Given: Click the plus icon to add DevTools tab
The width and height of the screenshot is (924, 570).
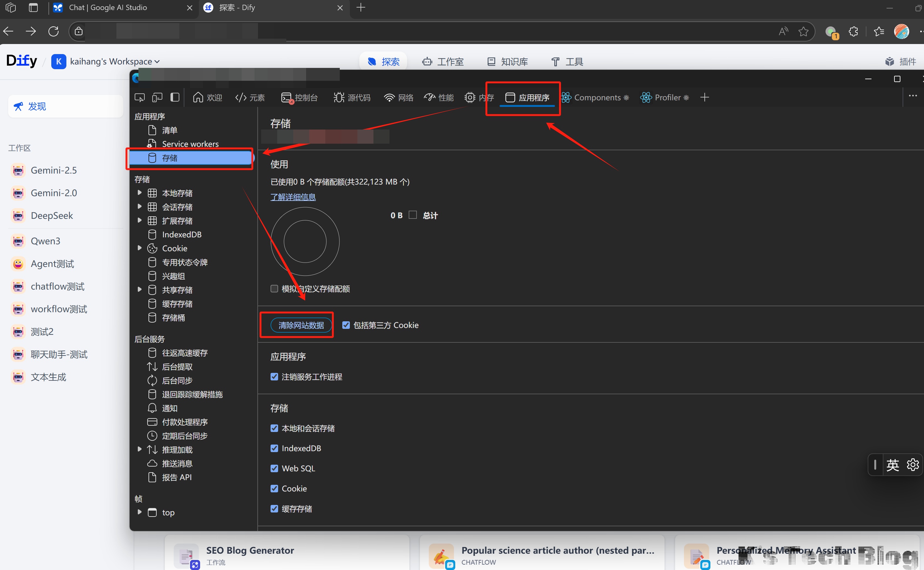Looking at the screenshot, I should pyautogui.click(x=704, y=98).
